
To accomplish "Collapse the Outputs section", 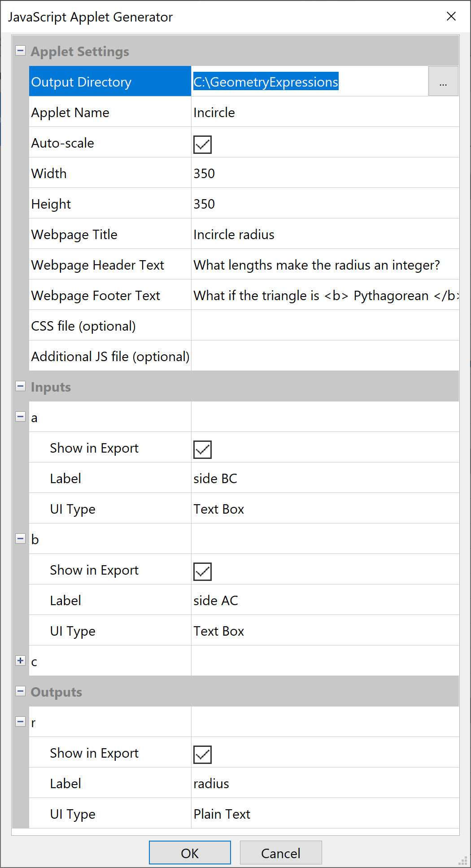I will tap(20, 691).
